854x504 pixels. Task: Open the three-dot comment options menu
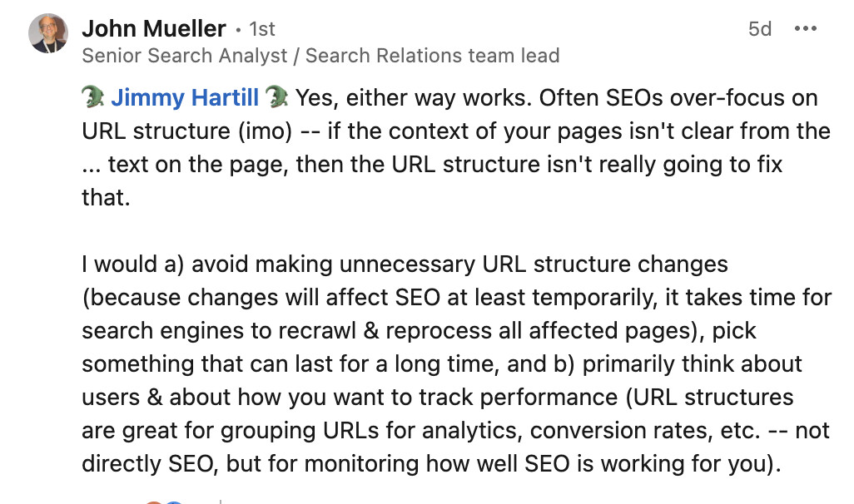[806, 28]
